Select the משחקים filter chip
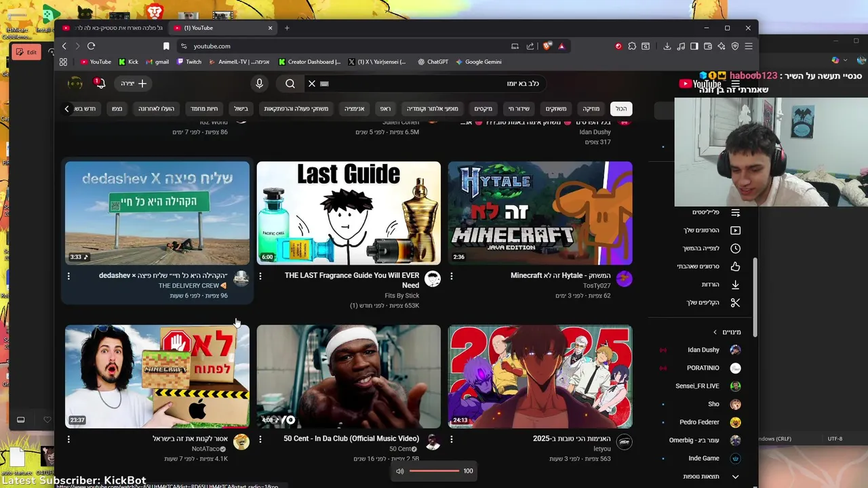 click(556, 108)
